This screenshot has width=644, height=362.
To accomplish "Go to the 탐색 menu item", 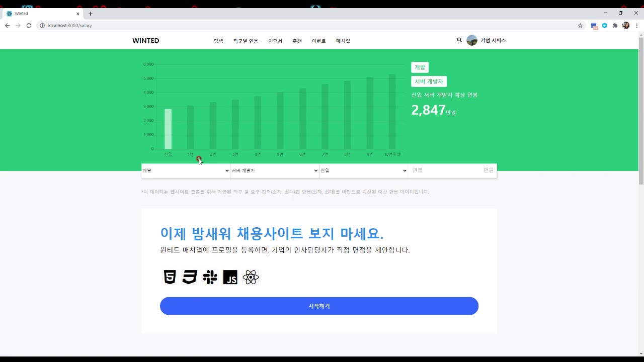I will pos(218,41).
